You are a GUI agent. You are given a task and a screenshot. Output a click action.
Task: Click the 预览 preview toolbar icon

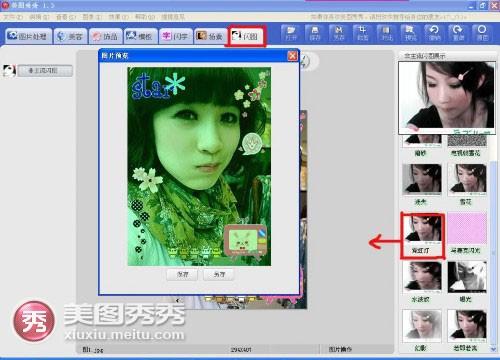coord(410,33)
